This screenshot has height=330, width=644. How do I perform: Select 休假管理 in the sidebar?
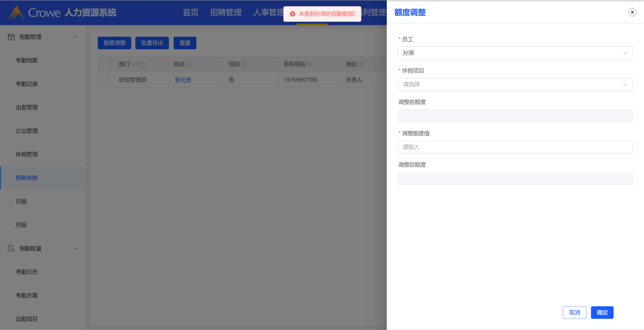point(27,154)
